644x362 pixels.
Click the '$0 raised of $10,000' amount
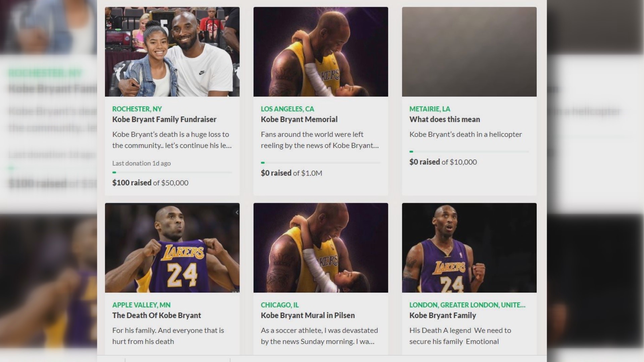point(443,162)
